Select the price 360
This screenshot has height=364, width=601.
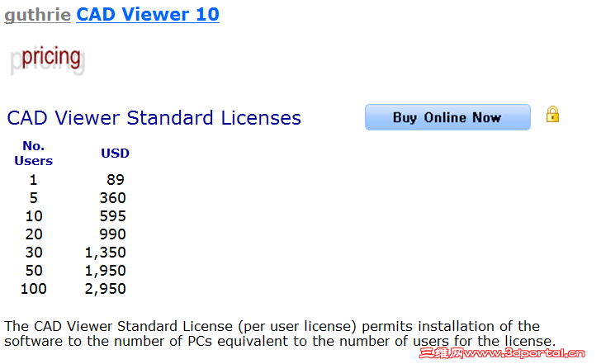point(112,198)
